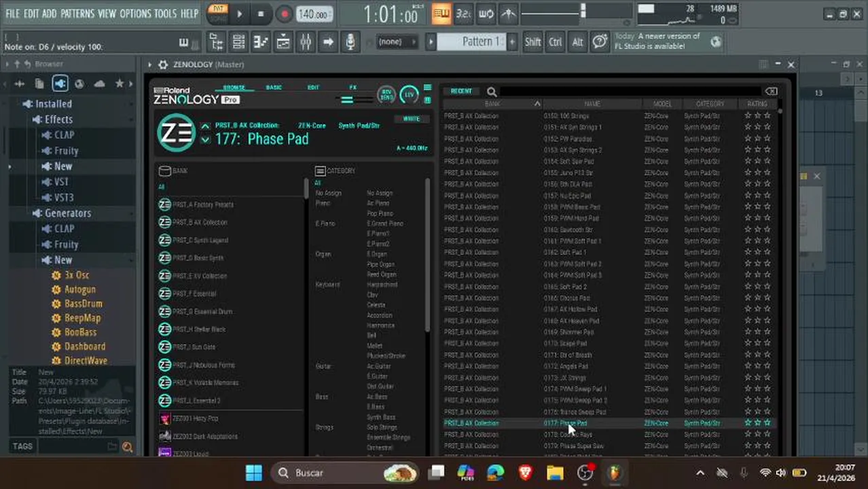Open the TOOLS menu
Screen dimensions: 868x489
click(165, 14)
